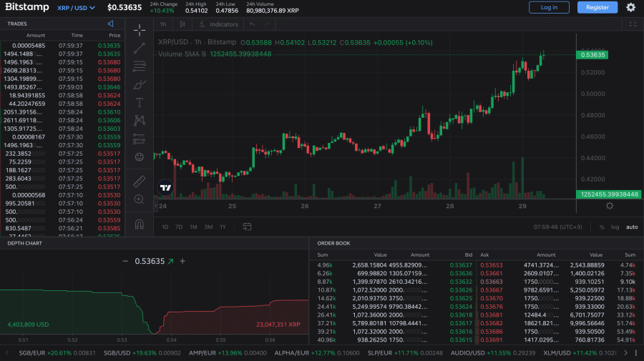Open the emoji icons tool

click(140, 157)
